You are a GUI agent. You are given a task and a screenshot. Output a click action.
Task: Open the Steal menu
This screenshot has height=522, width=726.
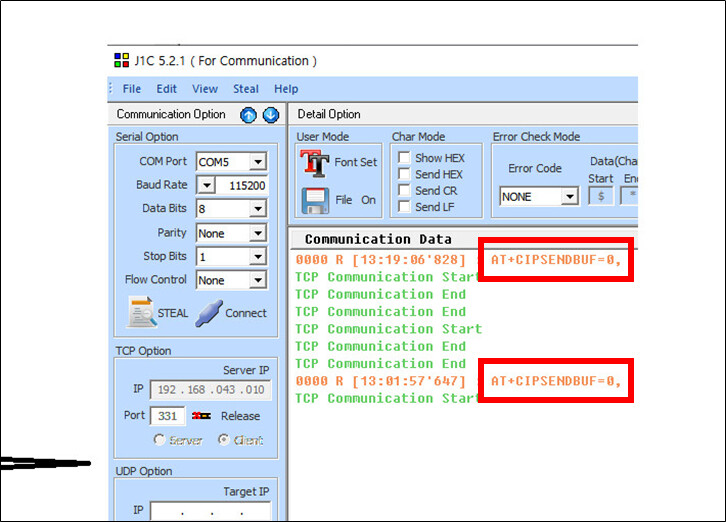pos(245,89)
